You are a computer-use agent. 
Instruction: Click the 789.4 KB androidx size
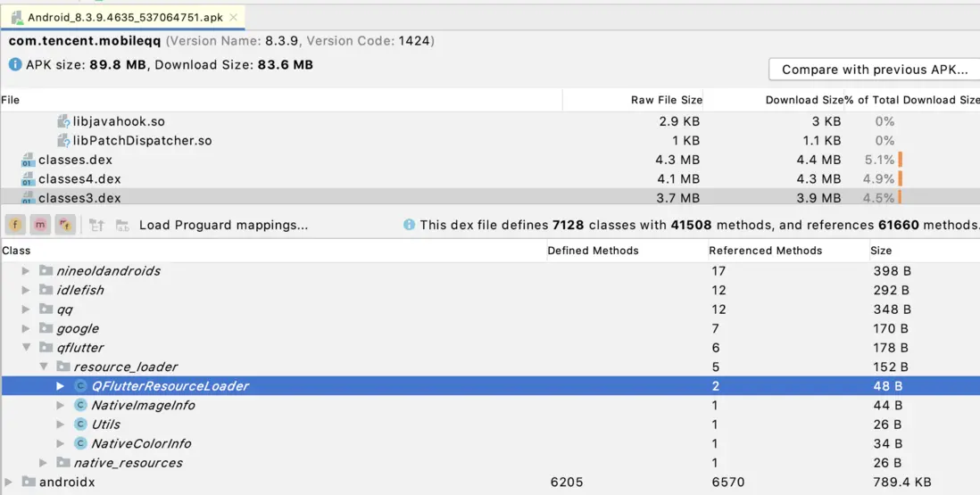tap(901, 482)
